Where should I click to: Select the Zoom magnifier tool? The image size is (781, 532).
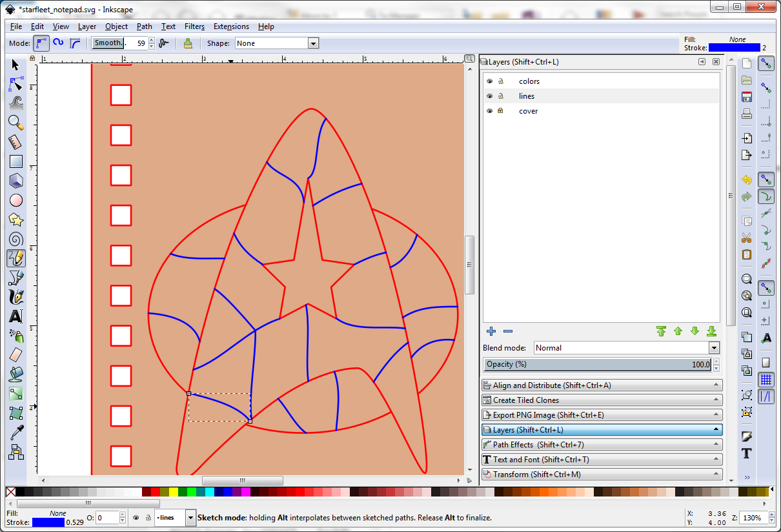[15, 123]
